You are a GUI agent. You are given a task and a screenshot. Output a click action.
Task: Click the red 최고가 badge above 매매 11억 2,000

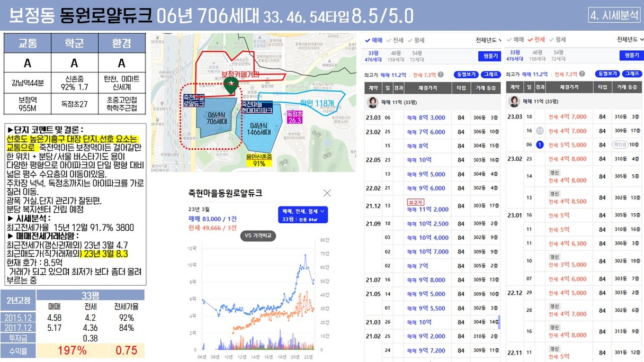tap(415, 202)
